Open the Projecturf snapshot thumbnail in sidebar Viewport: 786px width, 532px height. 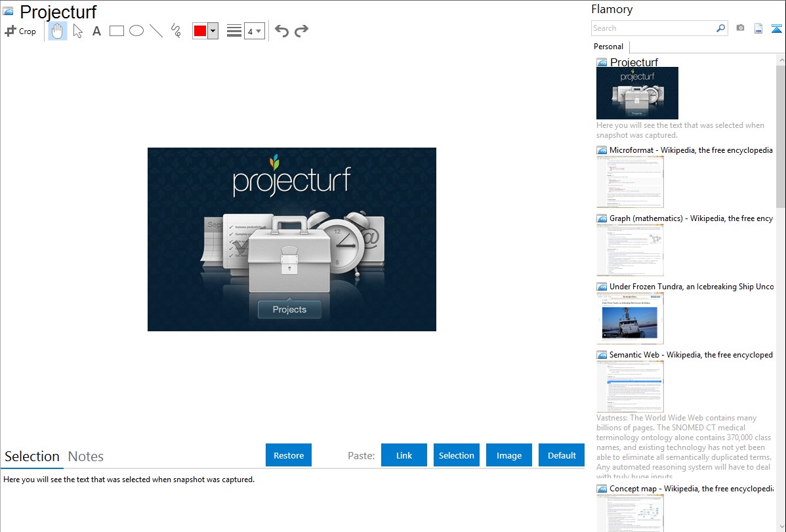point(637,93)
